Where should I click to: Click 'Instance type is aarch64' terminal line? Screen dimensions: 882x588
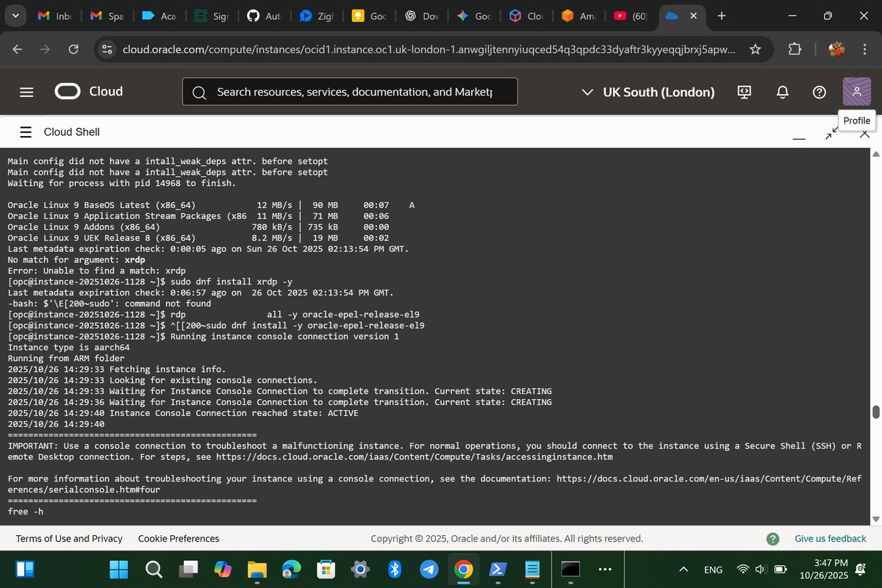69,347
